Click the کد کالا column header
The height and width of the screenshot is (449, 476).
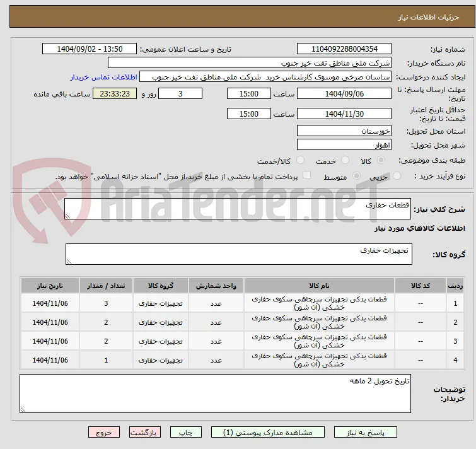click(x=421, y=286)
